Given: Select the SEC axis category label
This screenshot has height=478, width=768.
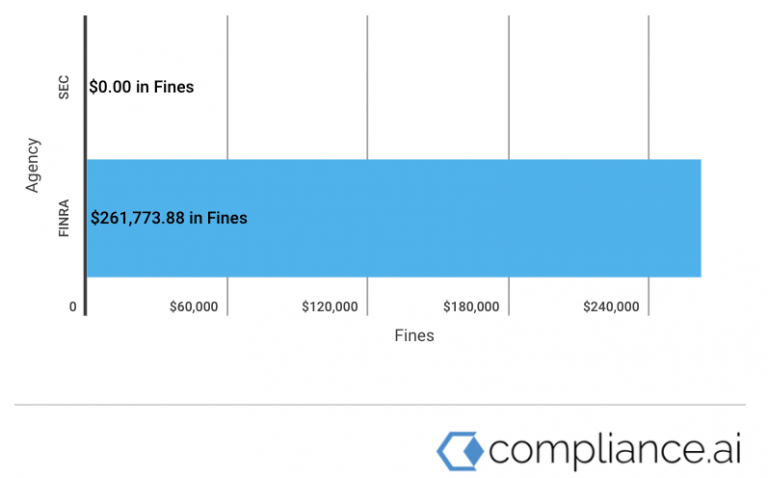Looking at the screenshot, I should pyautogui.click(x=64, y=87).
